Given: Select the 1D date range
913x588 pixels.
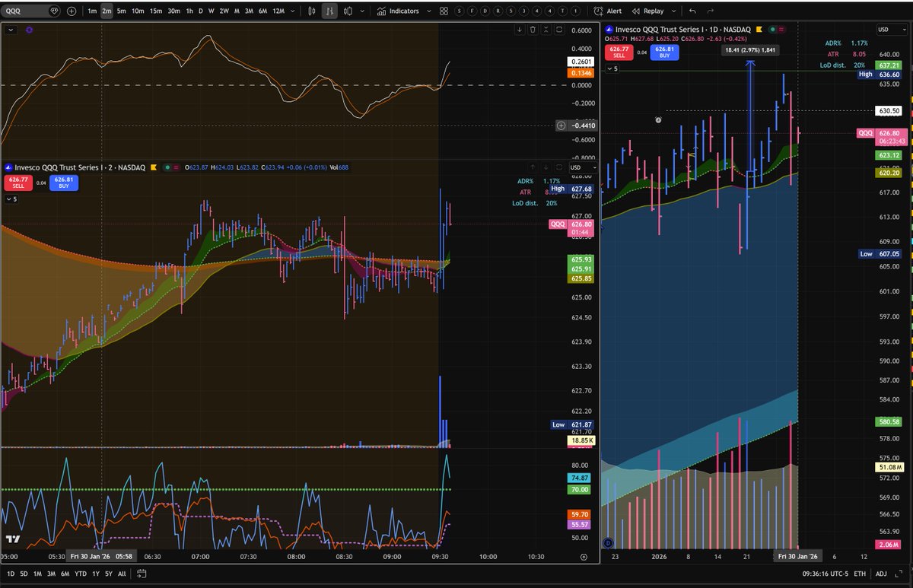Looking at the screenshot, I should pyautogui.click(x=9, y=573).
